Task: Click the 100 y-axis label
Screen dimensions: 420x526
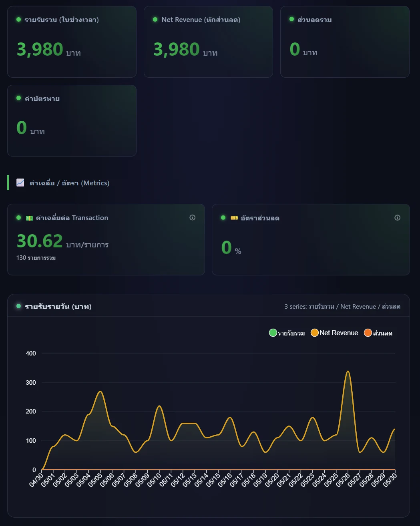Action: [31, 441]
